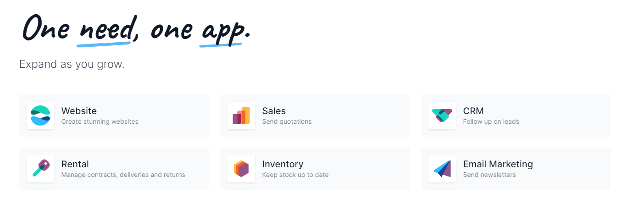
Task: Select 'Send newsletters' description text
Action: (x=489, y=175)
